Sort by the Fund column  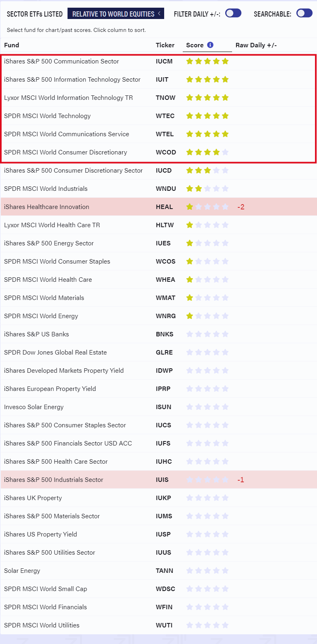click(12, 45)
